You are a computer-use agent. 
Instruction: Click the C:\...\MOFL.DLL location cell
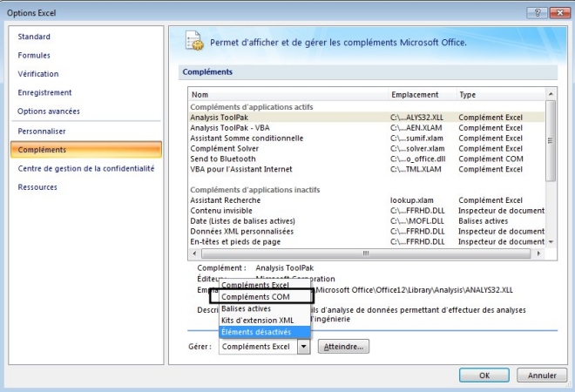pyautogui.click(x=417, y=221)
